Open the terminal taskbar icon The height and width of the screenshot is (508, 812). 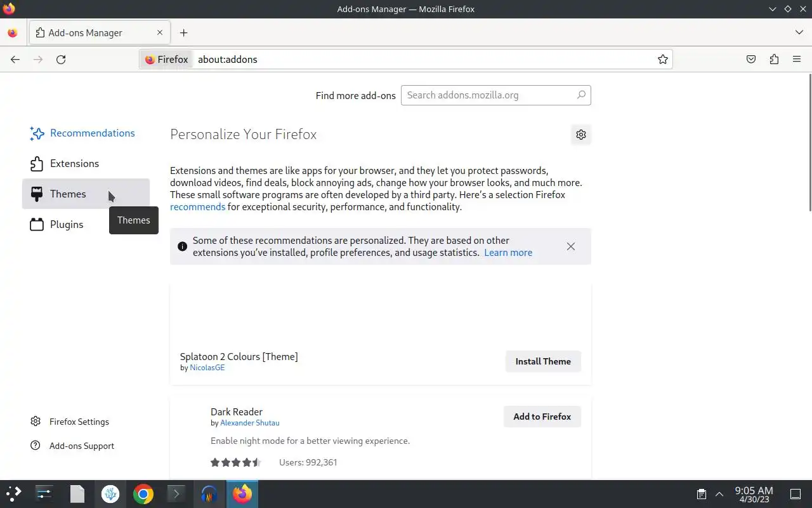[176, 494]
